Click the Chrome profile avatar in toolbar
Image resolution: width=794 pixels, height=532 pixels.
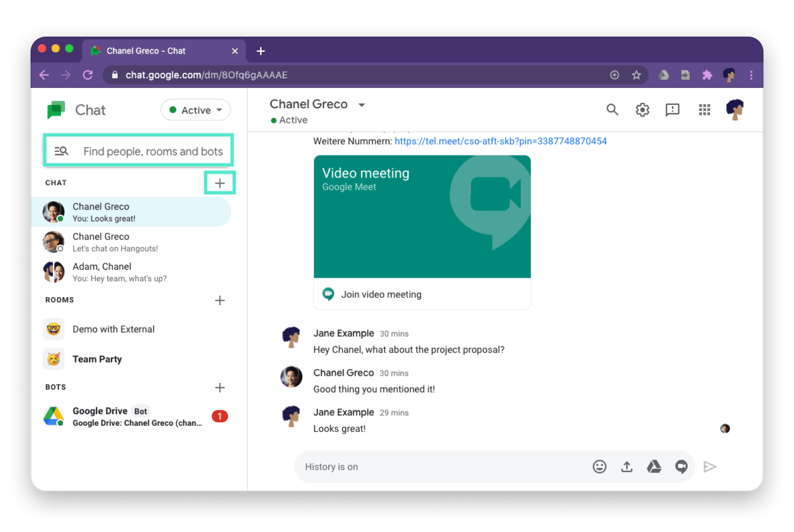click(x=729, y=75)
